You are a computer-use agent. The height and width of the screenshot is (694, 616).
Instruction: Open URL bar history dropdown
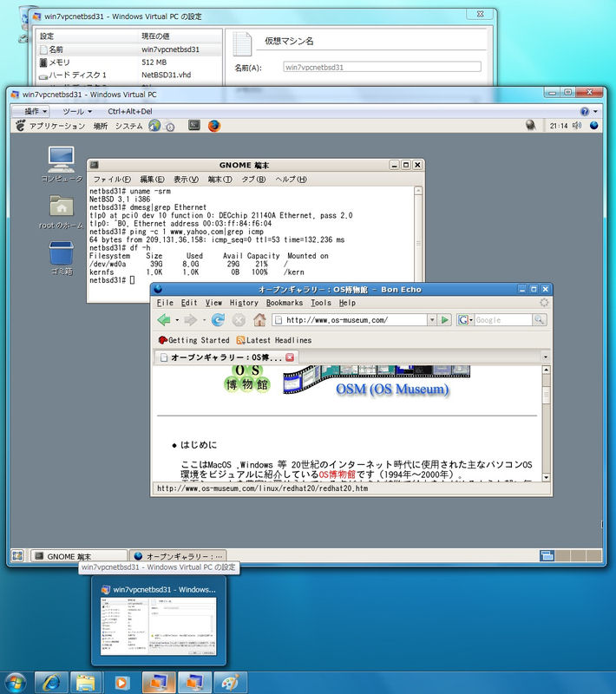click(432, 319)
